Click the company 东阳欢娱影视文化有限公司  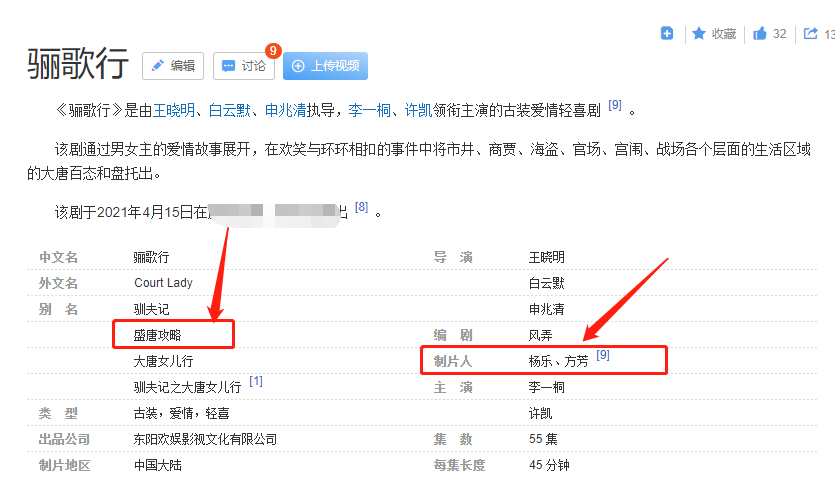pyautogui.click(x=206, y=440)
